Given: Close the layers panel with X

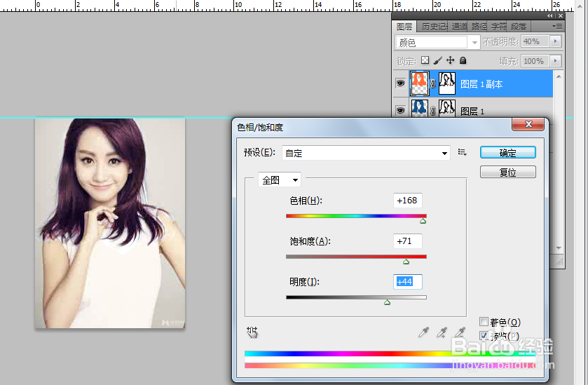Looking at the screenshot, I should coord(561,15).
